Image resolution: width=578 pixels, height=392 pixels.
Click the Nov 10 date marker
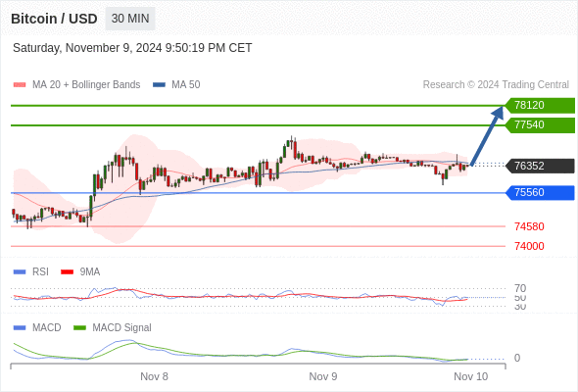tap(471, 376)
